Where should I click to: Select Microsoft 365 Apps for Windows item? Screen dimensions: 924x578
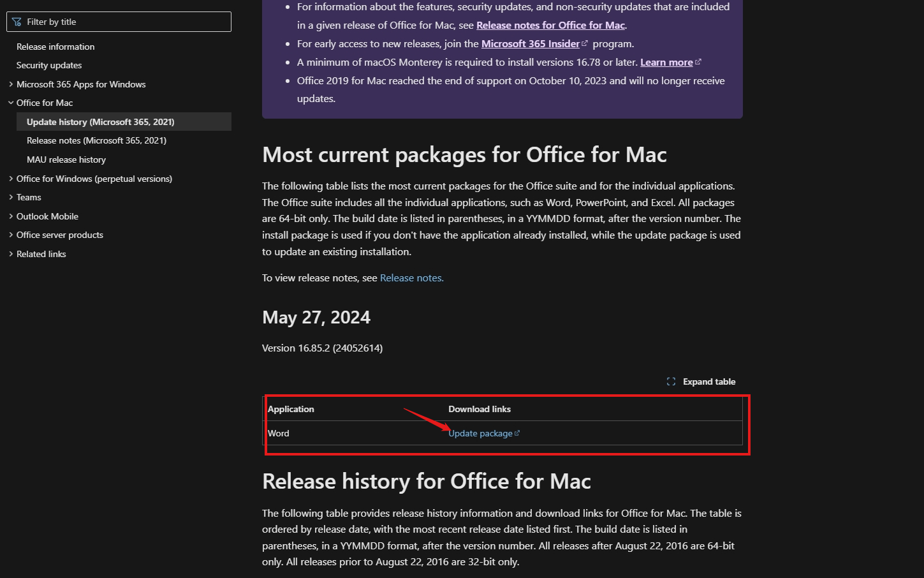(81, 84)
